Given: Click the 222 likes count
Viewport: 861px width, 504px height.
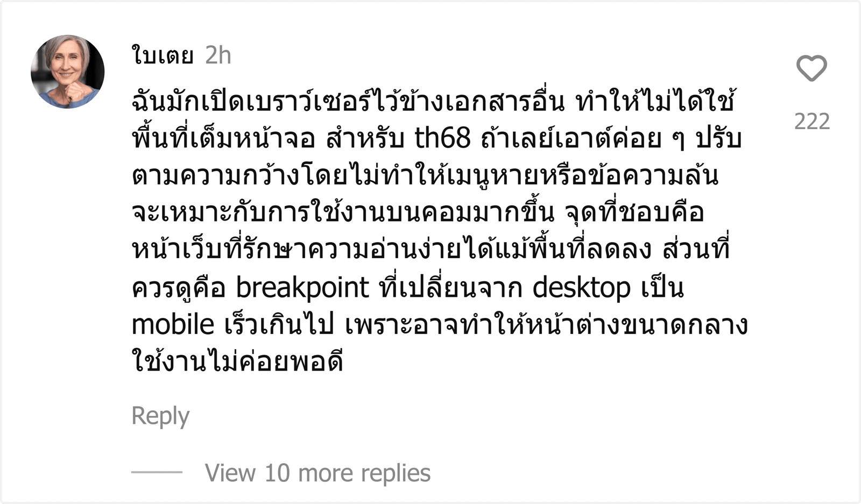Looking at the screenshot, I should point(812,122).
